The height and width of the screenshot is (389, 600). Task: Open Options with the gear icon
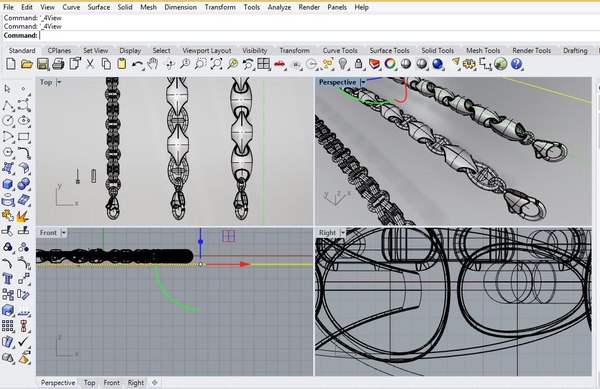(x=469, y=64)
